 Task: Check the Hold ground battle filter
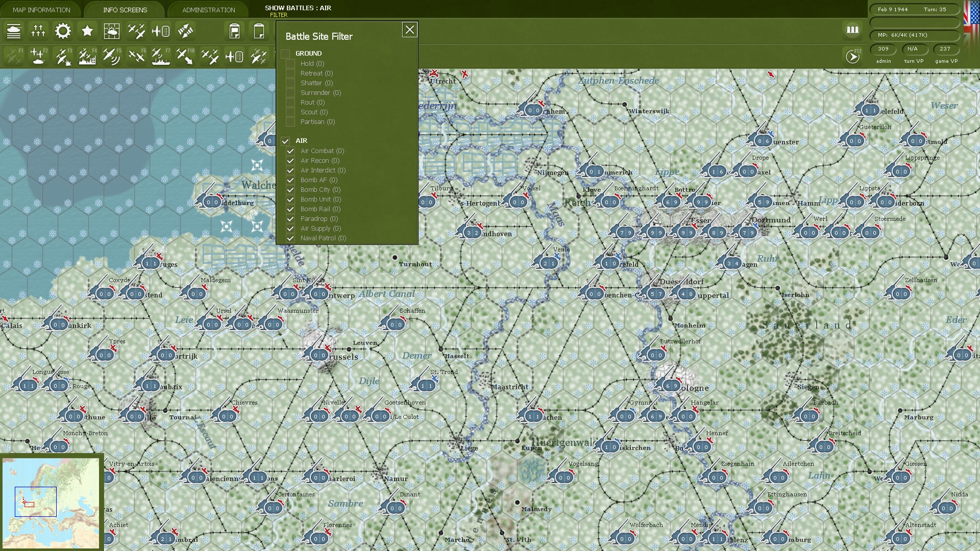[x=290, y=64]
